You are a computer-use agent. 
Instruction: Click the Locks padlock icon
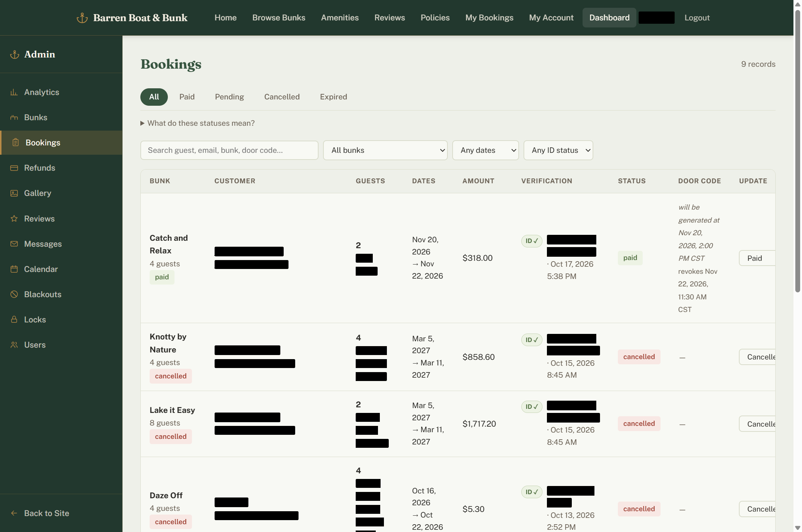click(14, 319)
